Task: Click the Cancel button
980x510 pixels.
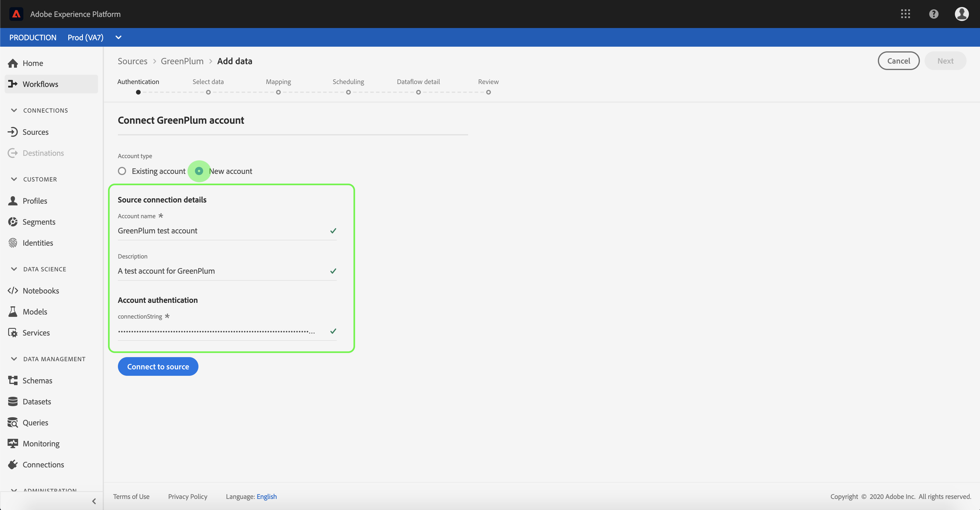Action: pos(898,61)
